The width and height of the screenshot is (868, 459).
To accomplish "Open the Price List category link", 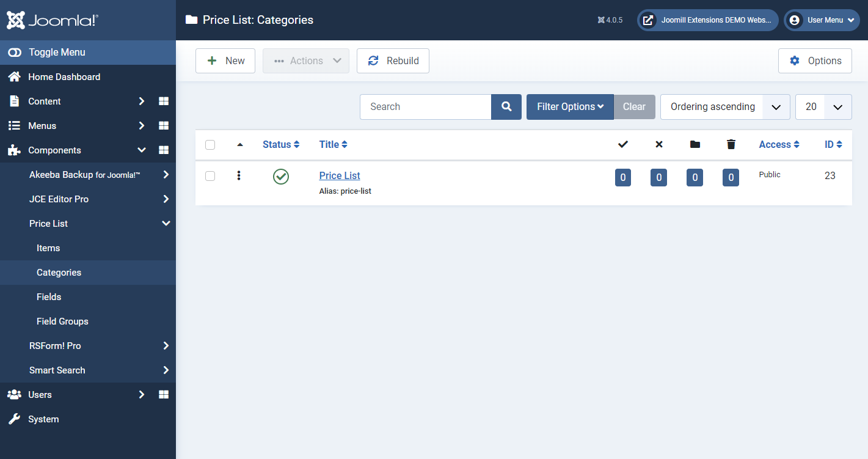I will pyautogui.click(x=340, y=175).
